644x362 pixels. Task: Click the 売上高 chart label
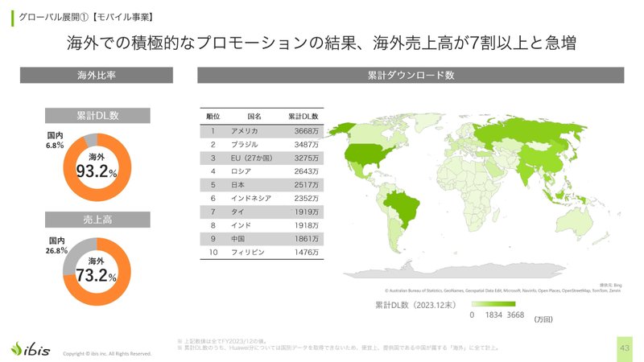pos(97,220)
